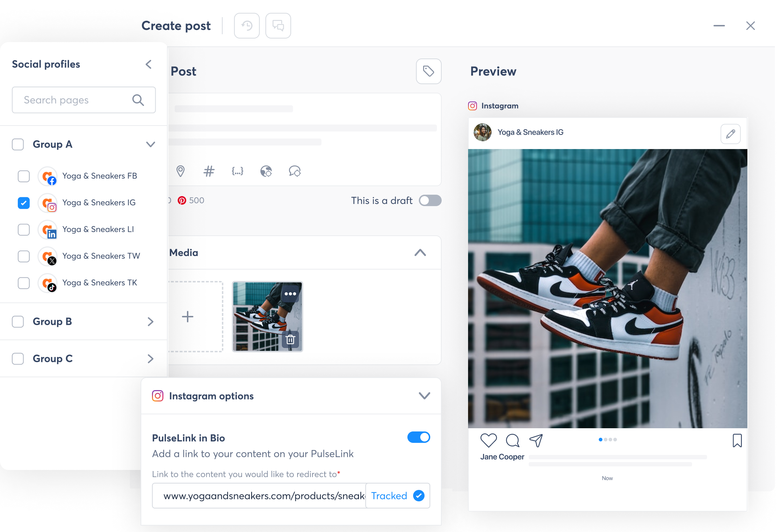Click the hashtag icon in toolbar
The height and width of the screenshot is (532, 782).
point(208,172)
